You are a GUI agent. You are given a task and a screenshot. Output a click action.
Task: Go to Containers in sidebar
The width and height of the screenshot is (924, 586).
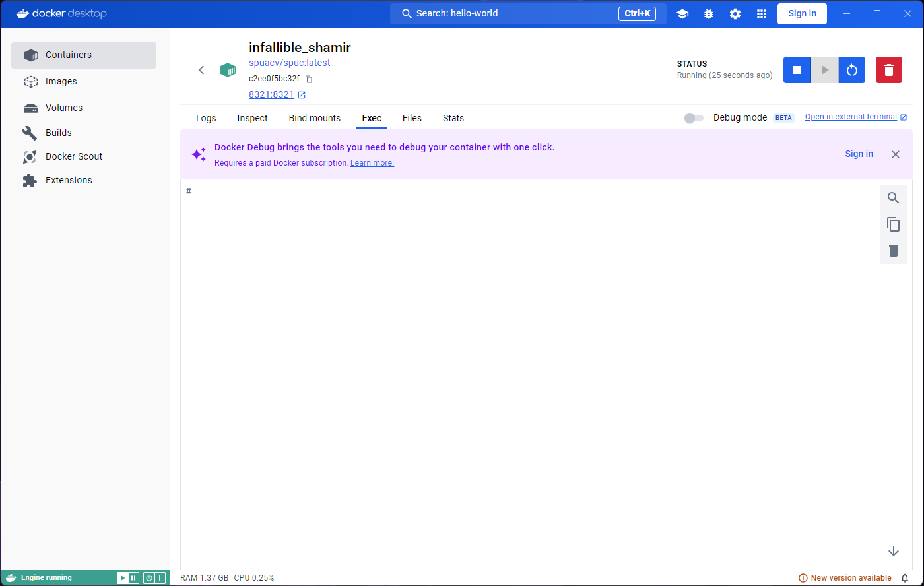(x=84, y=55)
